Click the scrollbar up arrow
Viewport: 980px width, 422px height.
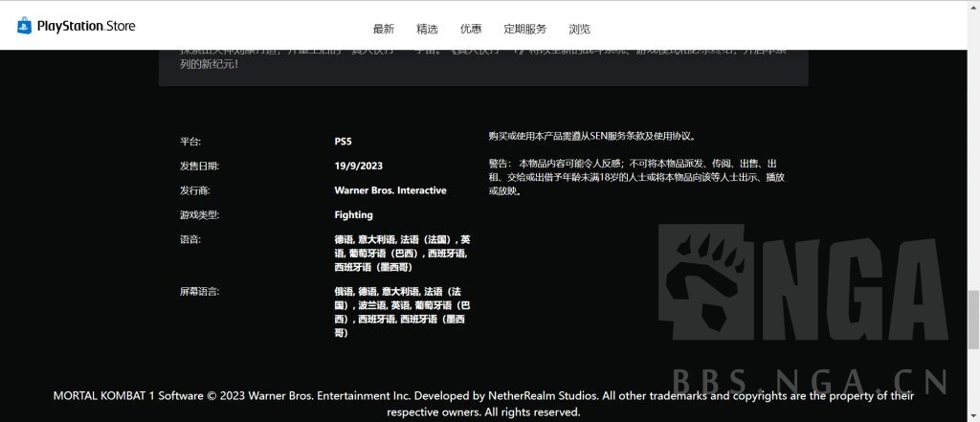click(x=972, y=7)
